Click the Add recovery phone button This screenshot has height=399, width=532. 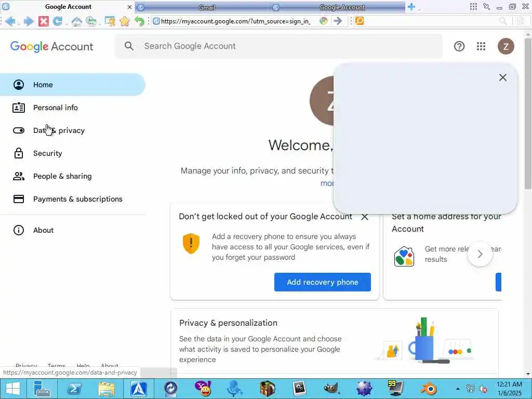coord(322,282)
